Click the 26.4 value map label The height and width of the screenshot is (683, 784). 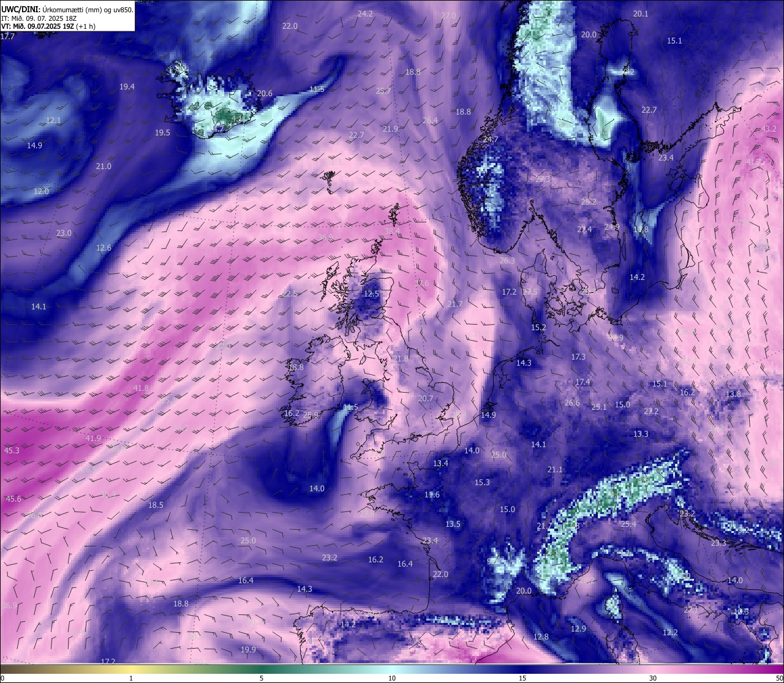pos(430,121)
